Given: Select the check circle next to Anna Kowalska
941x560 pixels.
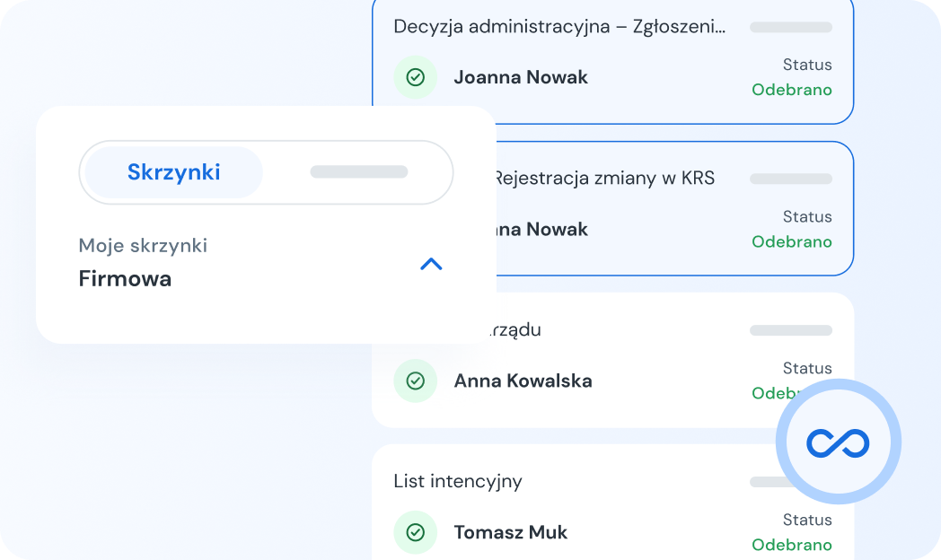Looking at the screenshot, I should click(x=415, y=381).
